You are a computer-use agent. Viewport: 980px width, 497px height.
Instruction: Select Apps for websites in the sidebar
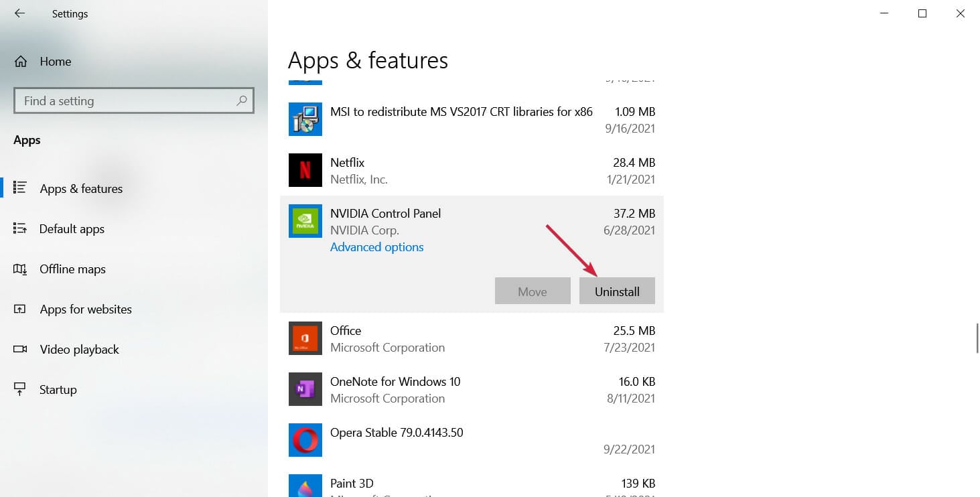86,309
